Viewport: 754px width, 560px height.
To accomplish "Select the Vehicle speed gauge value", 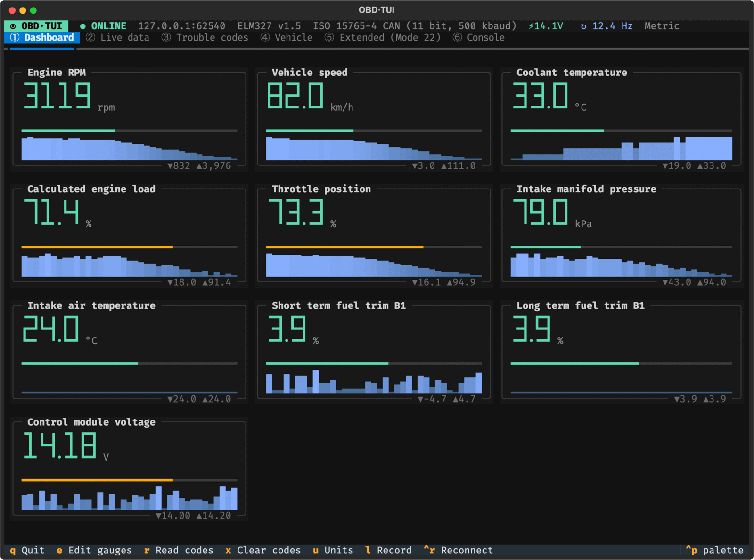I will pos(295,96).
